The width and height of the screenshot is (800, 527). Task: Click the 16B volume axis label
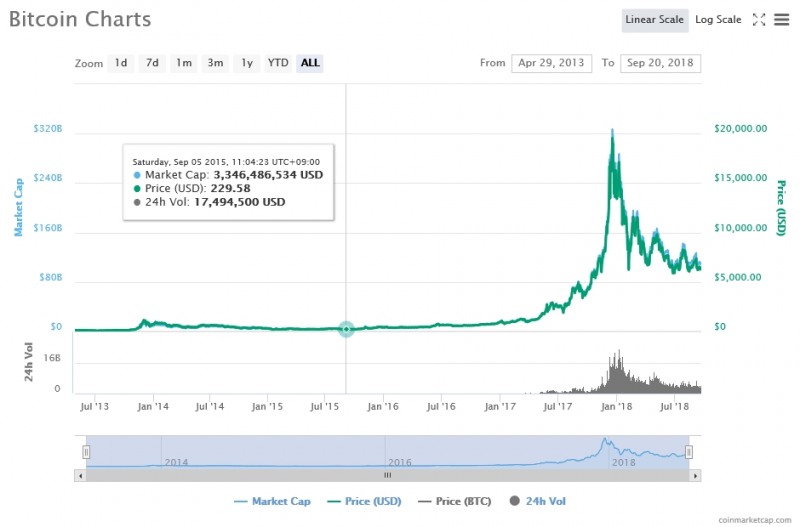[x=52, y=358]
